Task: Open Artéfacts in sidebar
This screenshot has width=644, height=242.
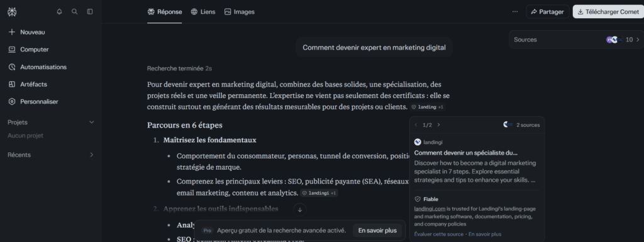Action: click(28, 84)
